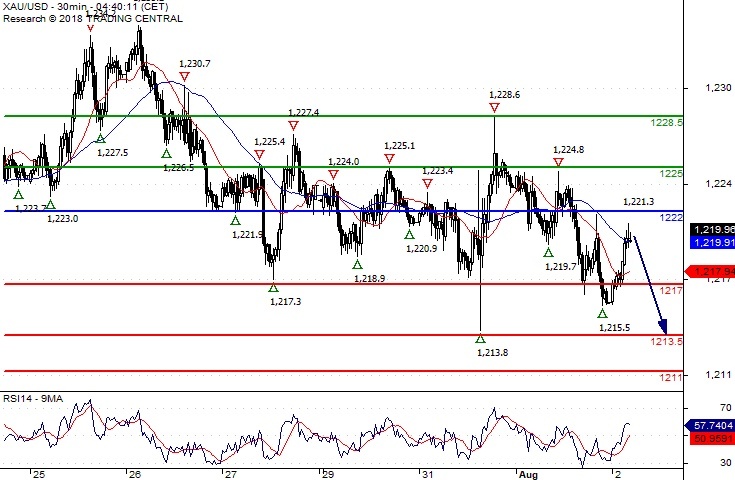
Task: Click the 26 date on time axis
Action: (135, 475)
